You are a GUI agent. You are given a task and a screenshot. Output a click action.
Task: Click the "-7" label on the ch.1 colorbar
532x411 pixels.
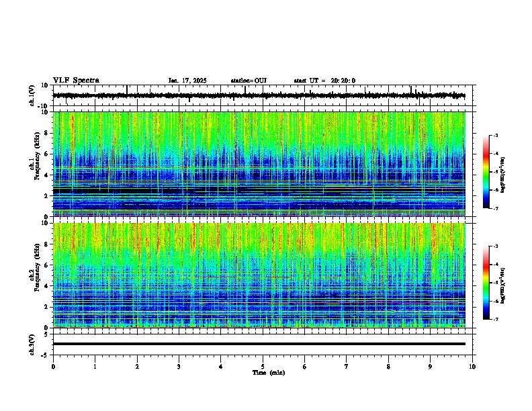[496, 209]
